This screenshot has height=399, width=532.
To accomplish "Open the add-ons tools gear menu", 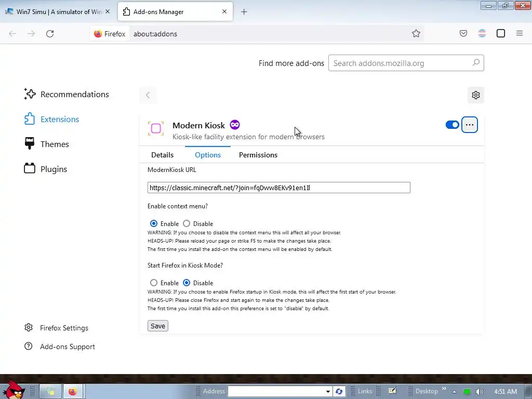I will [476, 95].
